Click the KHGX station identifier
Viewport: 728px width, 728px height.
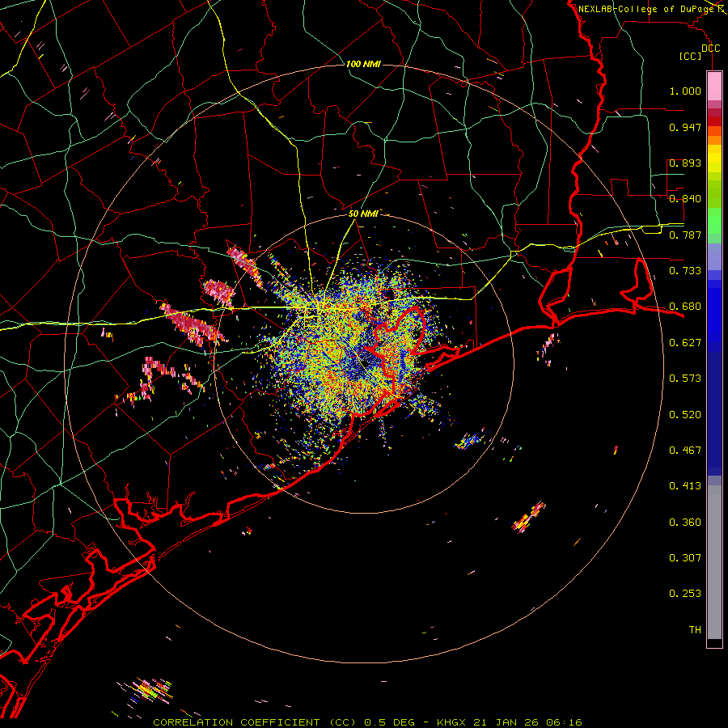click(x=452, y=722)
